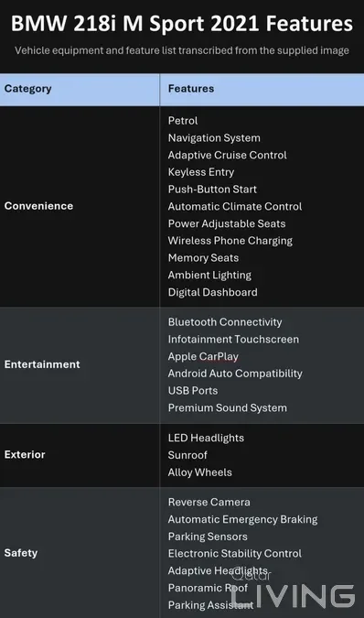Click the subtitle about transcribed feature list
Viewport: 364px width, 618px height.
182,51
